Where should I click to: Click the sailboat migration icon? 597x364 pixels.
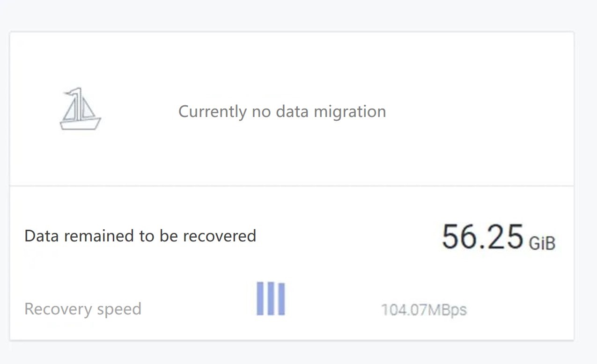tap(81, 109)
